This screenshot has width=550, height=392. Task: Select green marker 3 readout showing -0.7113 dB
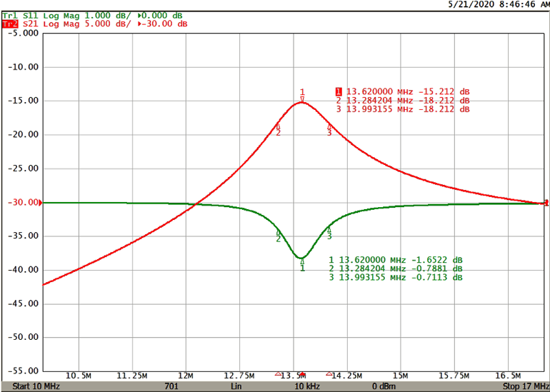(x=395, y=278)
